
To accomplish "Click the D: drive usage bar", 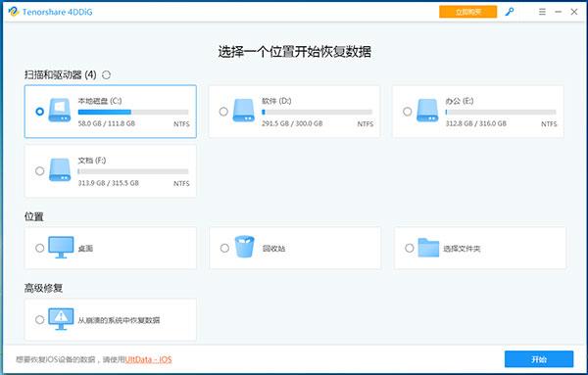I will 317,112.
